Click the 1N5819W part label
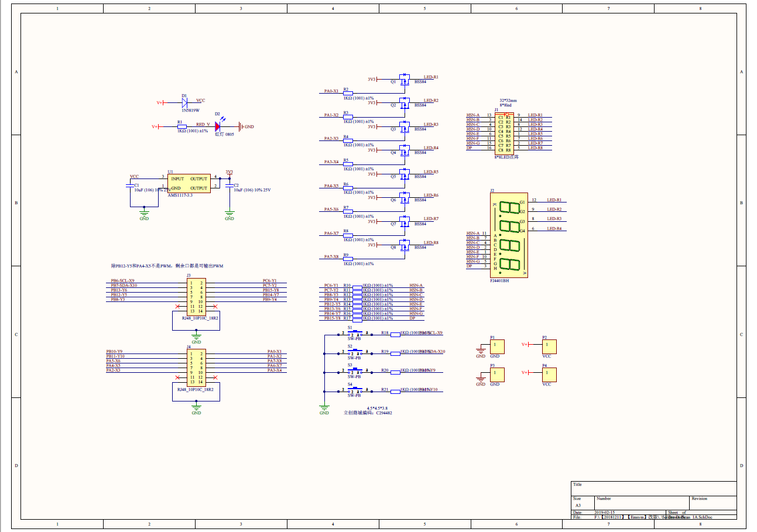 coord(190,110)
